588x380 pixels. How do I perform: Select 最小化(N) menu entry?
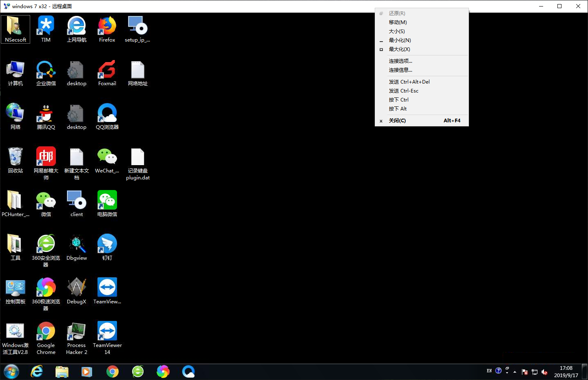point(422,40)
